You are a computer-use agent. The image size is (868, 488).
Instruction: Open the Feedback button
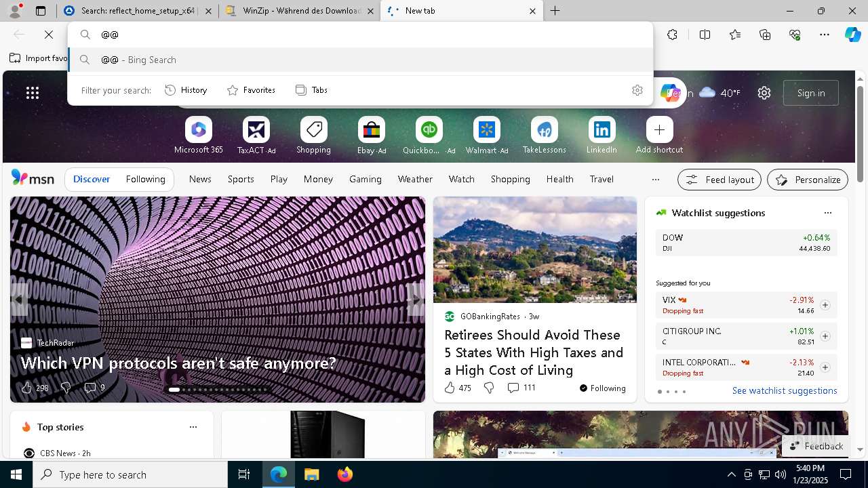(816, 446)
